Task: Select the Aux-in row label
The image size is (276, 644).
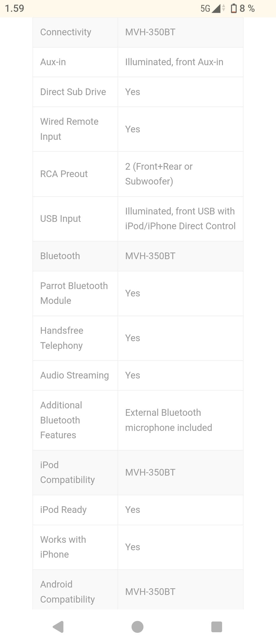Action: tap(53, 62)
